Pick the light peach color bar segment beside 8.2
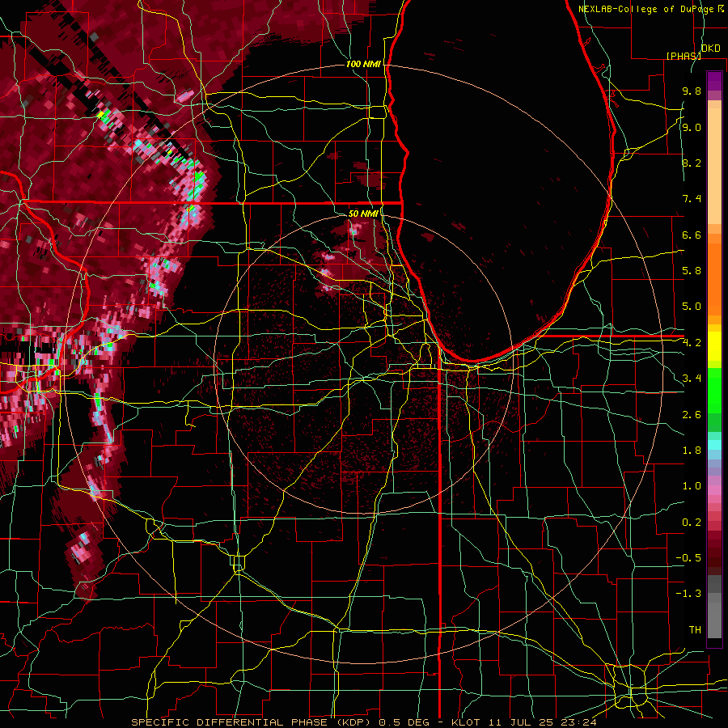The height and width of the screenshot is (728, 728). pyautogui.click(x=714, y=166)
